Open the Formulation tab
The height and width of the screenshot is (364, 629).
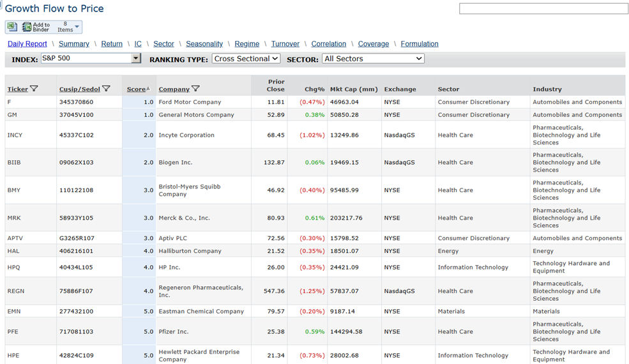pos(420,44)
